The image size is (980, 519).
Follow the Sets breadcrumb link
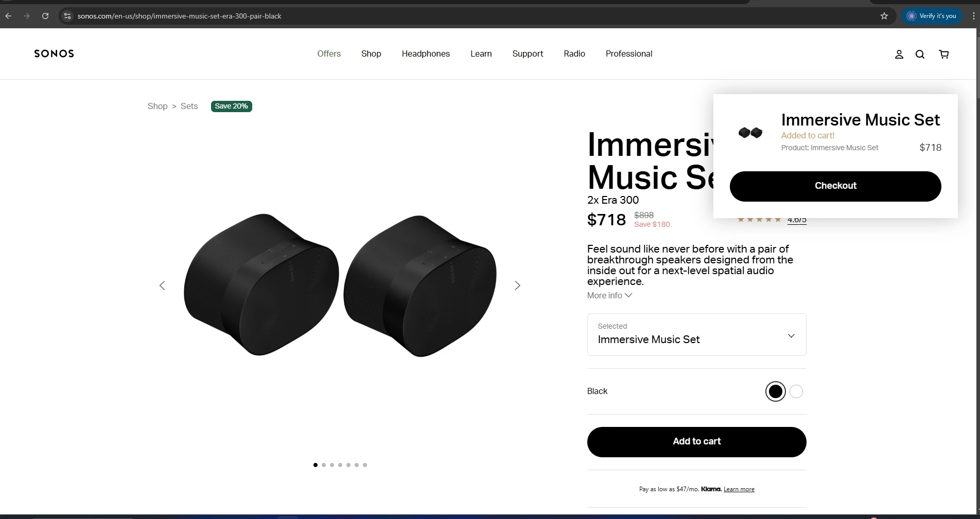coord(189,106)
